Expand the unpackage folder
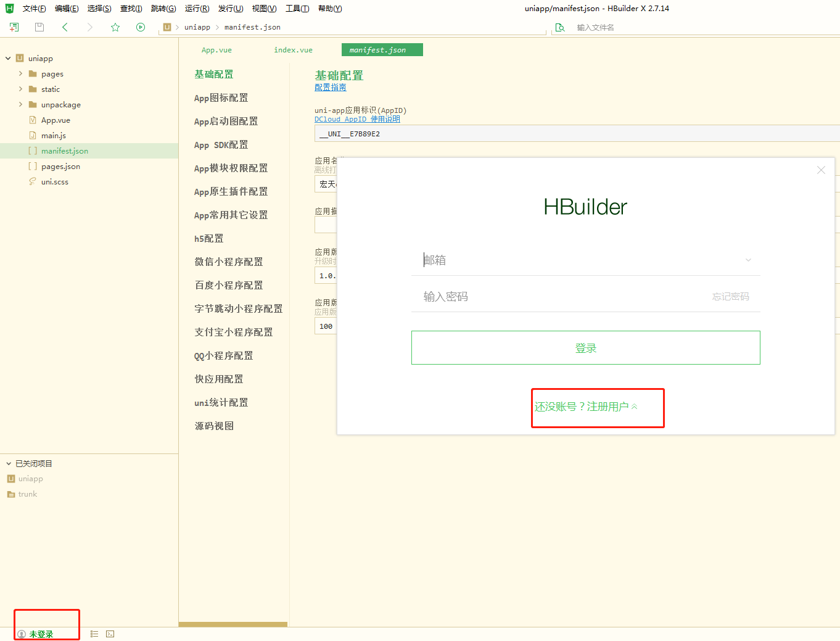Image resolution: width=840 pixels, height=641 pixels. (20, 104)
